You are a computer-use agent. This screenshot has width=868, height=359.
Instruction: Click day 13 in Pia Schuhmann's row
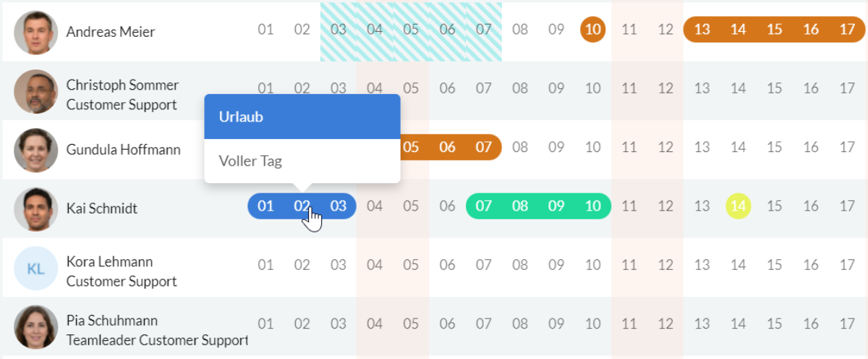702,324
